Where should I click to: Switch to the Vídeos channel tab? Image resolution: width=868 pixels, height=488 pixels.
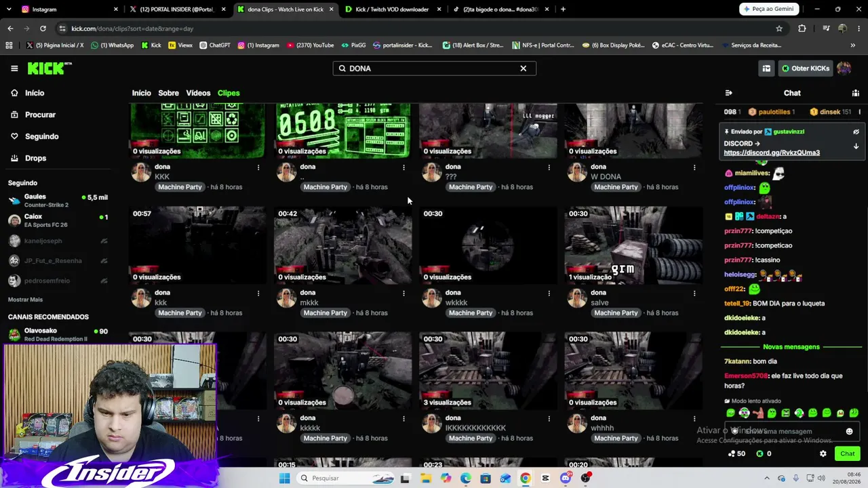[x=198, y=93]
